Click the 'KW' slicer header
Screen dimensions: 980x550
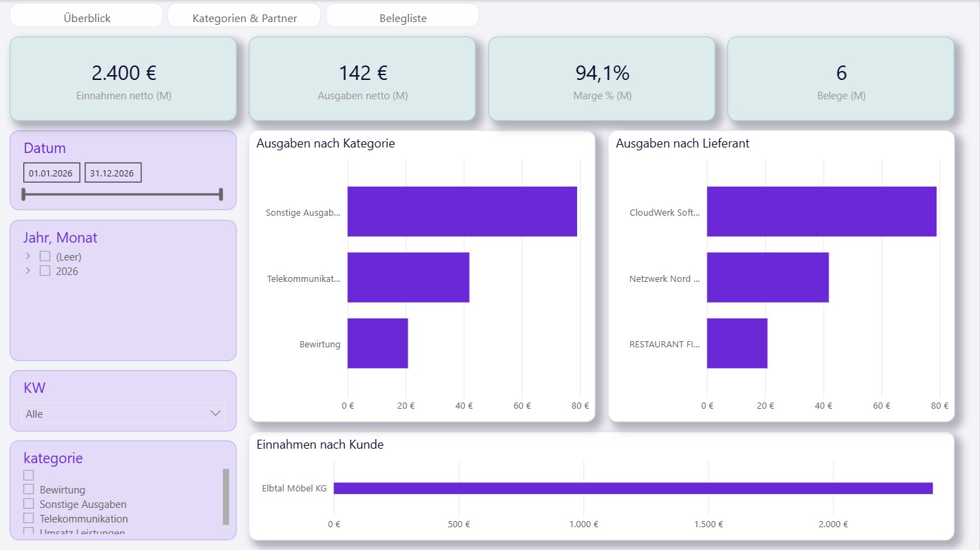[34, 388]
